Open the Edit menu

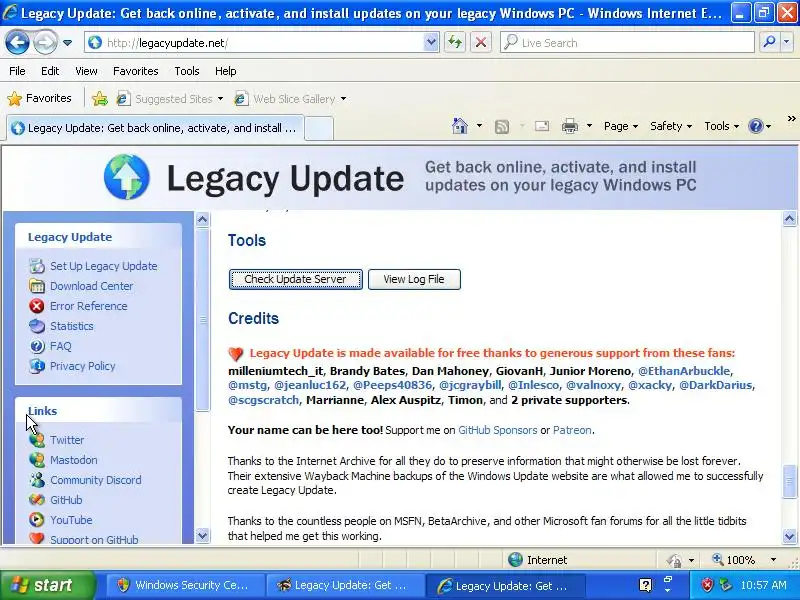[x=50, y=71]
